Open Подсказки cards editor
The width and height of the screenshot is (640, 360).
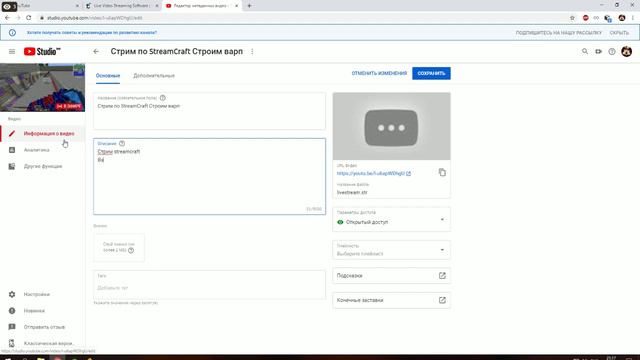(391, 276)
